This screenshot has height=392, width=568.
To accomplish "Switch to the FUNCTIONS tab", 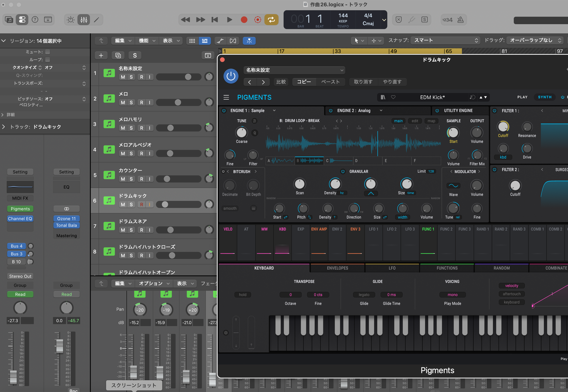I will (x=447, y=268).
